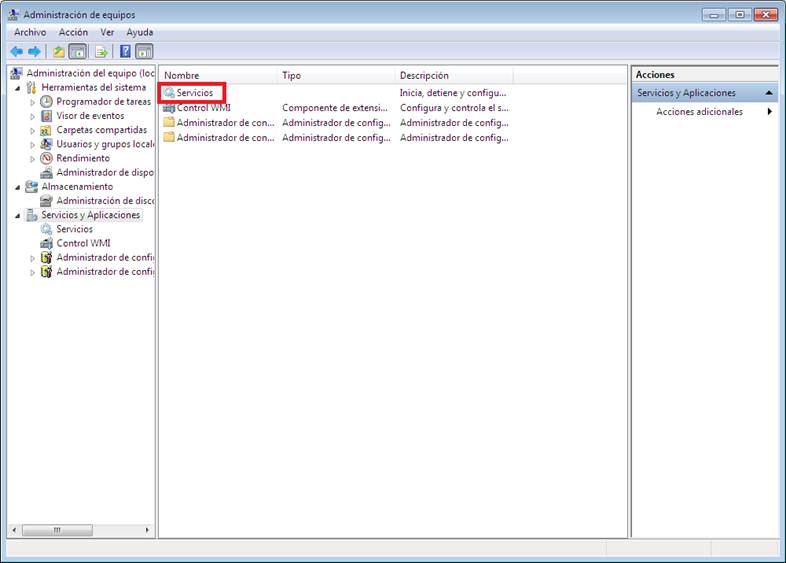Click the Control WMI icon in tree
This screenshot has width=786, height=563.
click(46, 243)
